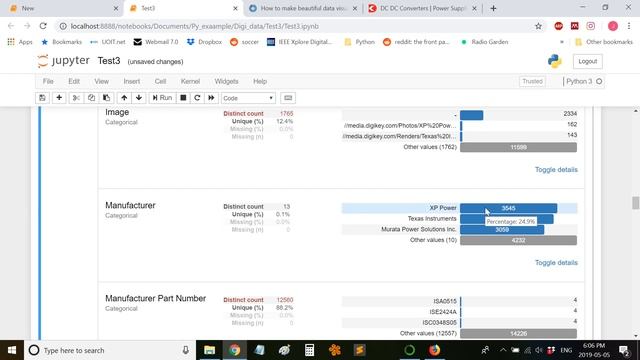The height and width of the screenshot is (360, 640).
Task: Move the selected cell up
Action: (x=124, y=98)
